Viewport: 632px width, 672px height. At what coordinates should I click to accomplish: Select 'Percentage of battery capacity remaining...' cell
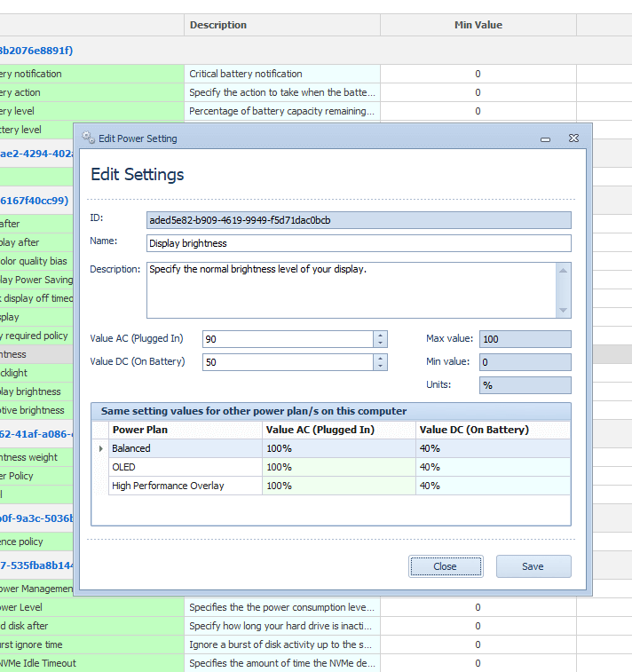[x=282, y=111]
